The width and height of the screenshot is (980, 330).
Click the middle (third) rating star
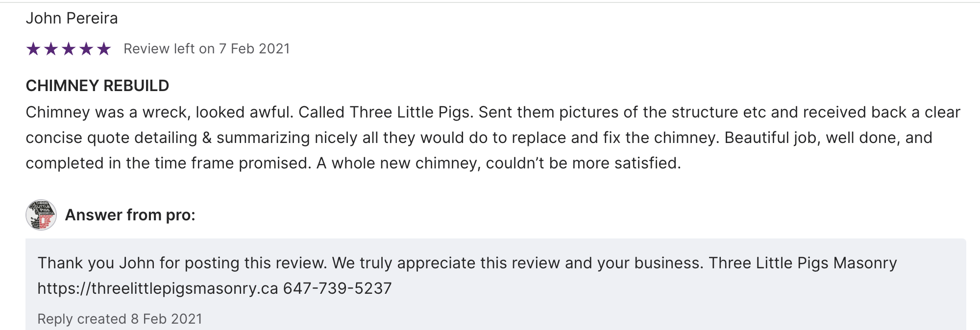[69, 49]
